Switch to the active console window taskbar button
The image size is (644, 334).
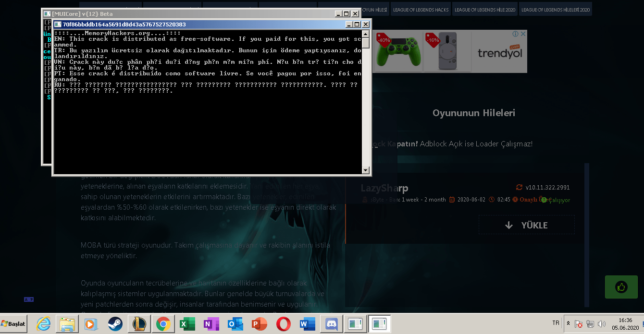[x=379, y=324]
